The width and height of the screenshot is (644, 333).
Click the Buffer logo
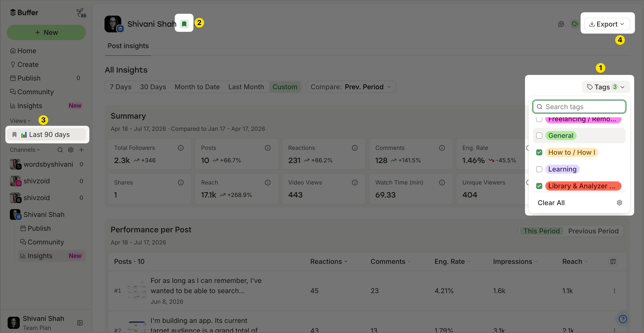point(24,12)
